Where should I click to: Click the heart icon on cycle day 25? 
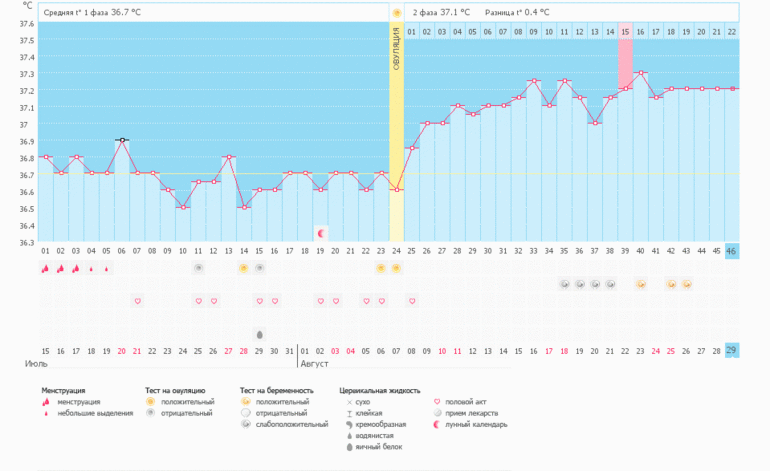tap(412, 301)
